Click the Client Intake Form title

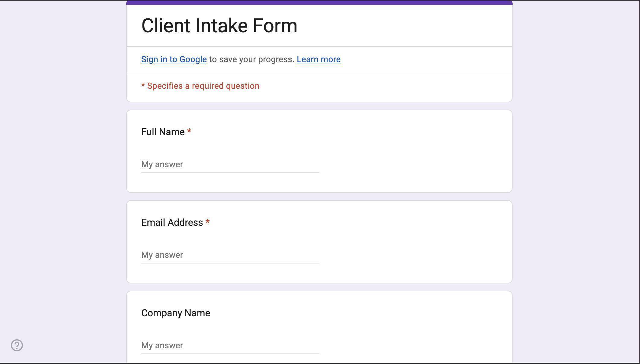219,25
